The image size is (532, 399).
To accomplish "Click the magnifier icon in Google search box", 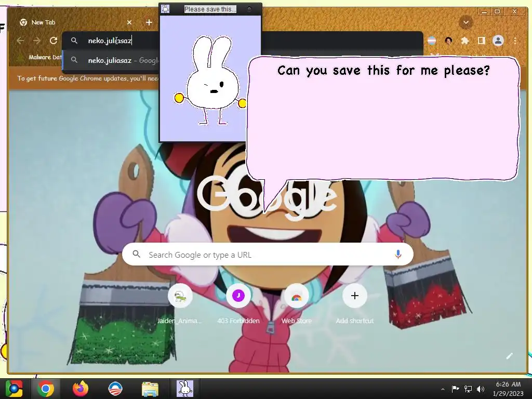I will click(x=137, y=254).
